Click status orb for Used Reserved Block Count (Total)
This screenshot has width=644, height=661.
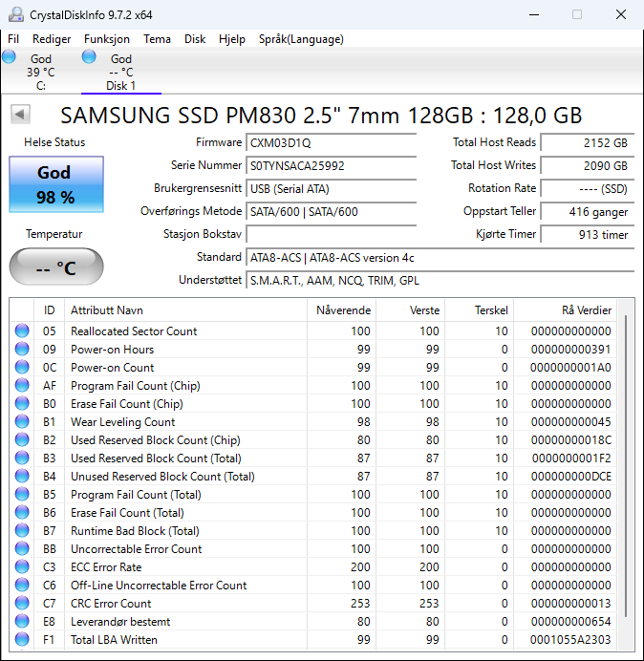[22, 458]
